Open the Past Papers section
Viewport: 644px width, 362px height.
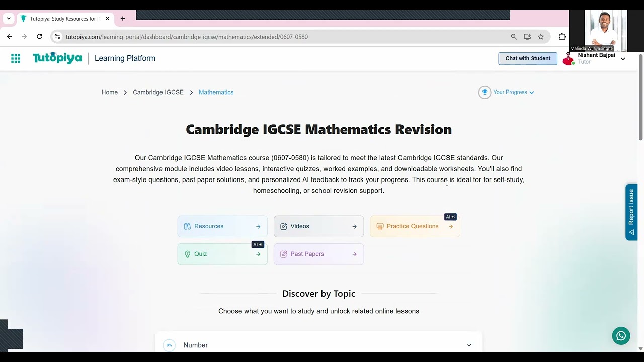(318, 254)
